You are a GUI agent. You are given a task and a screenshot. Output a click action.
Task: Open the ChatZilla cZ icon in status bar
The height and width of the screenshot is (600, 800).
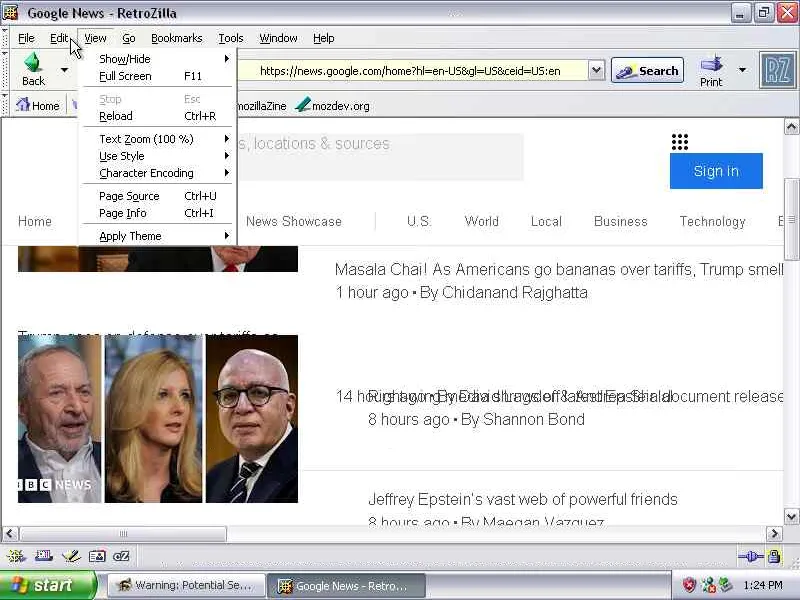pos(121,556)
